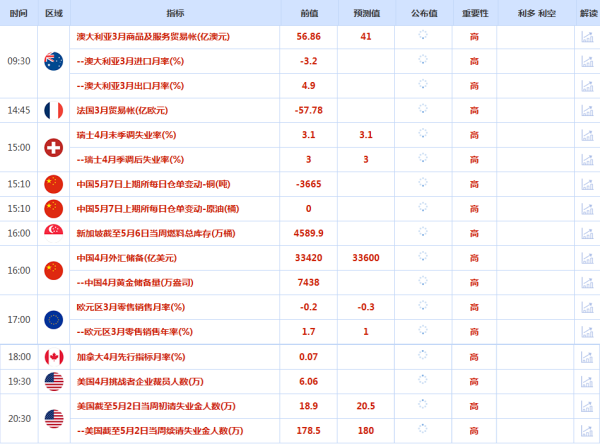Open chart icon for 美国续请失业金人数 row
Screen dimensions: 600x444
tap(587, 431)
